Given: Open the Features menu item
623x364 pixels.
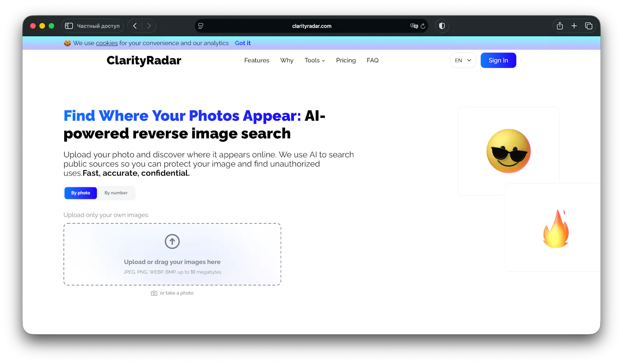Looking at the screenshot, I should tap(257, 60).
